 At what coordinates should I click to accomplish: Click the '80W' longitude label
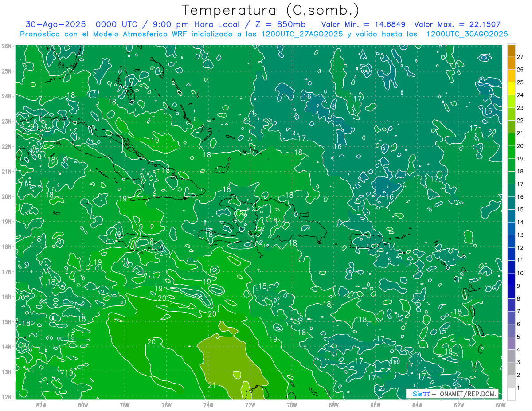click(x=82, y=404)
